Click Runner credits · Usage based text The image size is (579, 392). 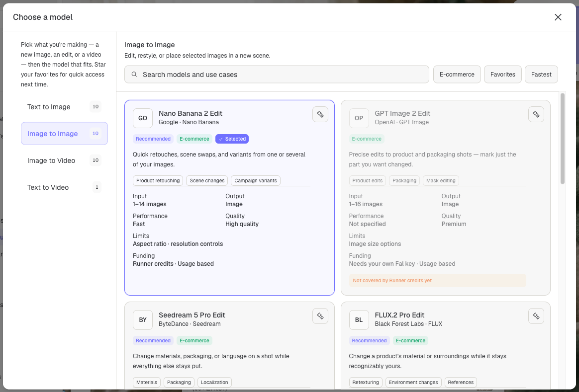click(173, 264)
